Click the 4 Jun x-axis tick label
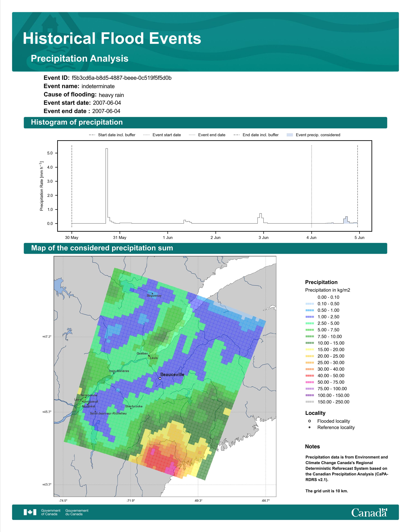 (x=311, y=237)
